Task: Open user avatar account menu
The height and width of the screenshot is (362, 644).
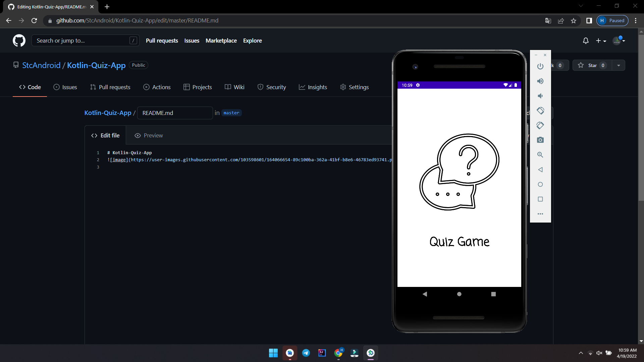Action: (x=619, y=41)
